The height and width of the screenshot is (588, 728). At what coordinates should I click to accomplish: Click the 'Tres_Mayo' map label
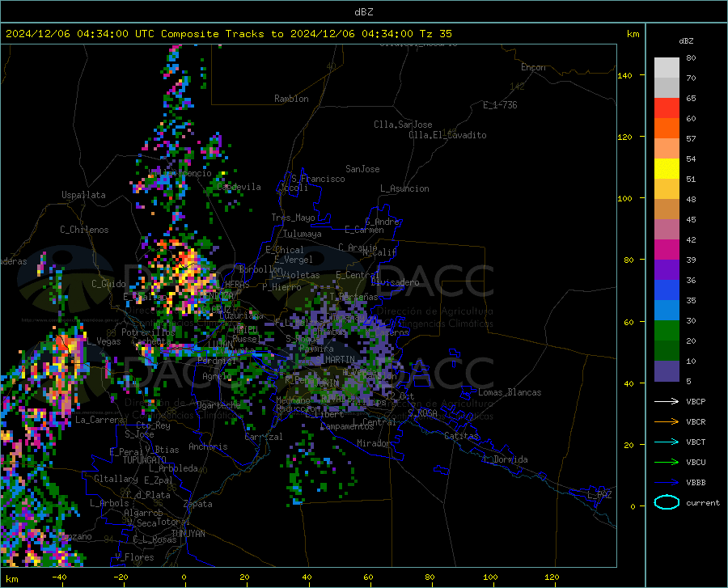[293, 218]
